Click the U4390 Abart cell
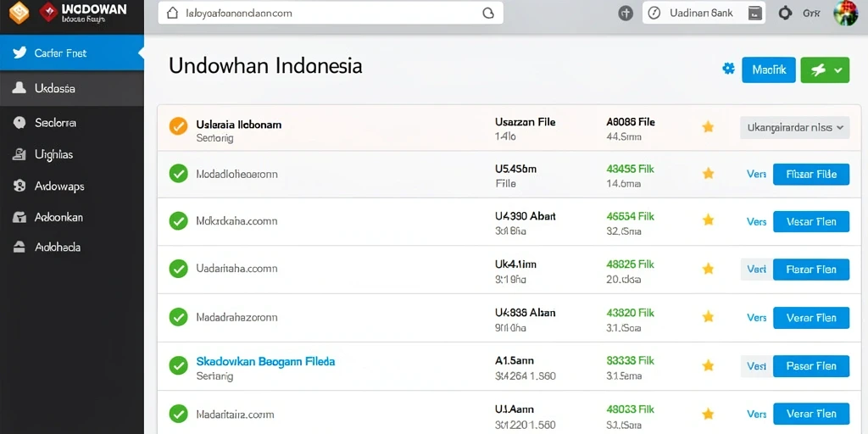The width and height of the screenshot is (868, 434). point(526,216)
